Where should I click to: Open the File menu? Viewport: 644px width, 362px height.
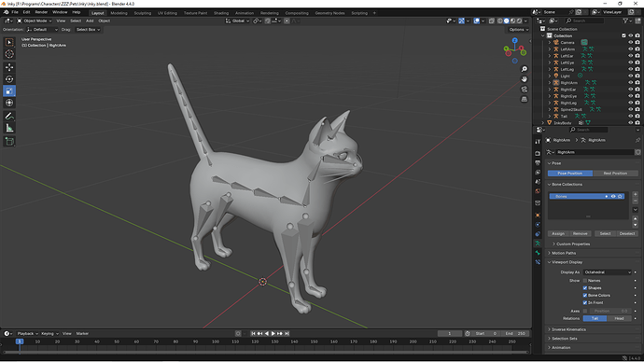pos(15,12)
